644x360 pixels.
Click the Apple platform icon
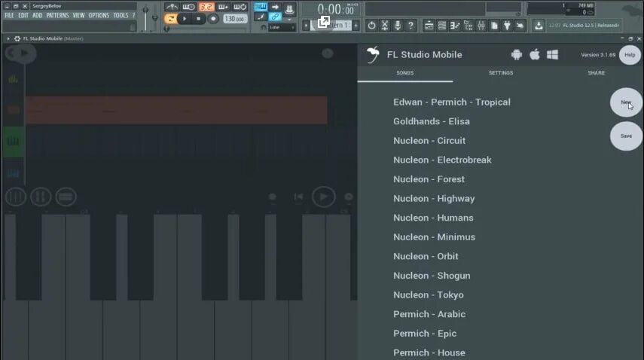[x=534, y=54]
